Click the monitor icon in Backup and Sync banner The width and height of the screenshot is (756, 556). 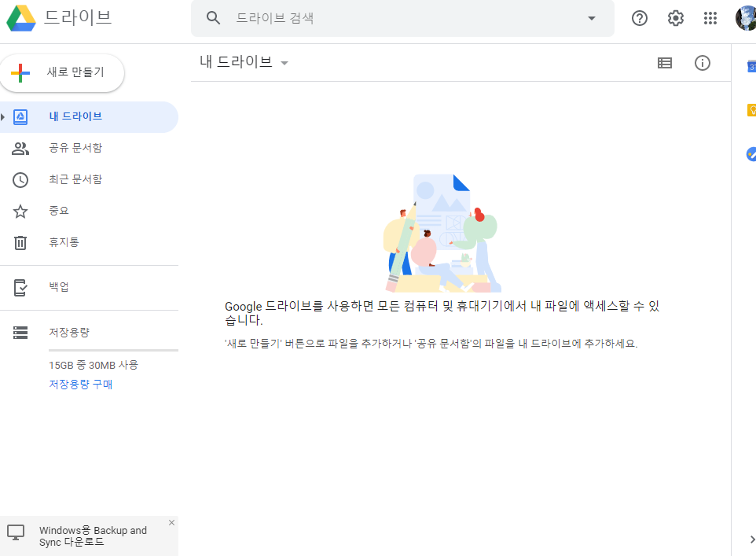(16, 532)
